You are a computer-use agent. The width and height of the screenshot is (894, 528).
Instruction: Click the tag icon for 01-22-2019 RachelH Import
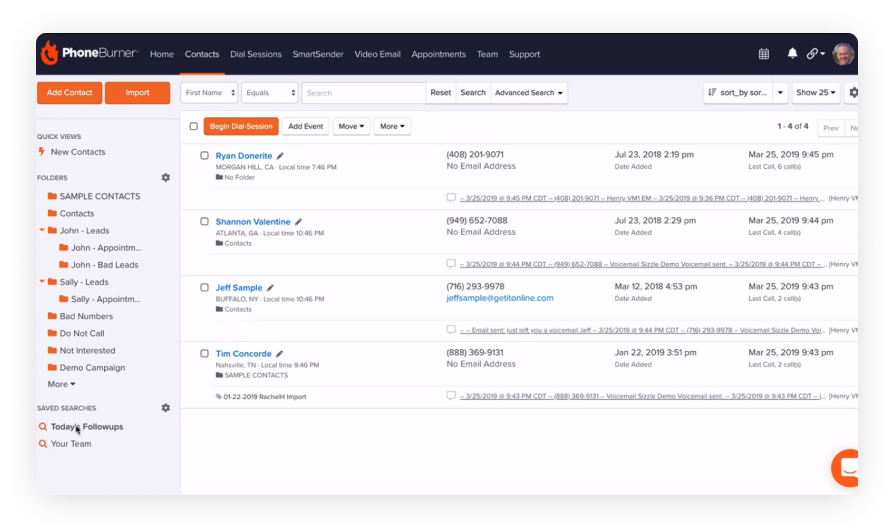coord(218,396)
